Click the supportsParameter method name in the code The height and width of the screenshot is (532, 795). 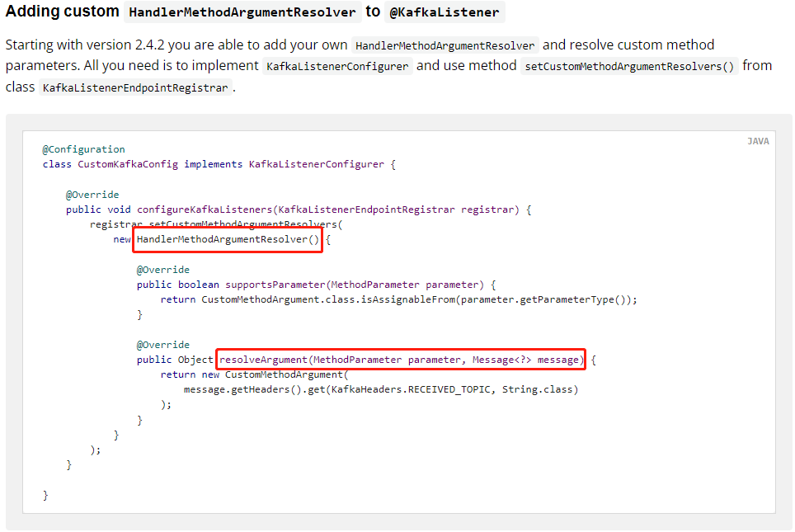[275, 285]
